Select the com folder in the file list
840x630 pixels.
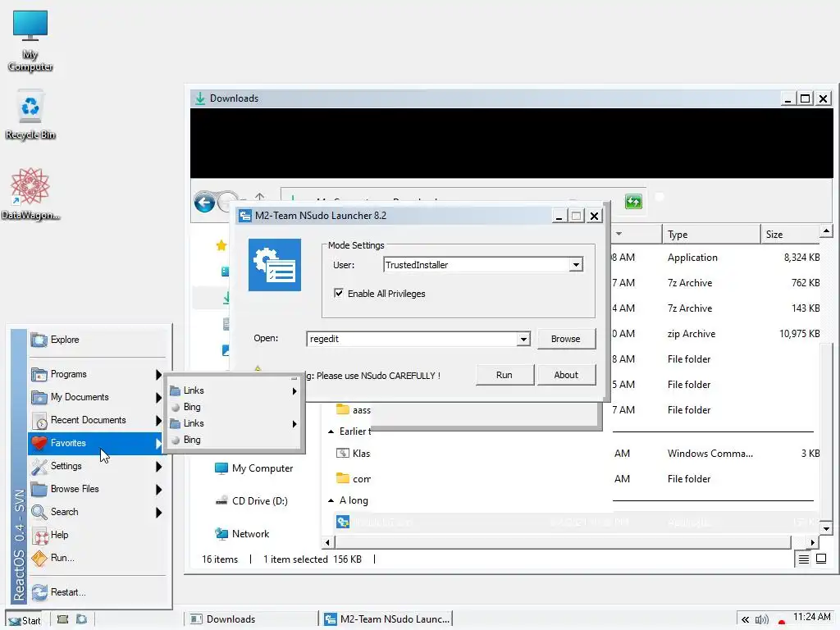[353, 478]
